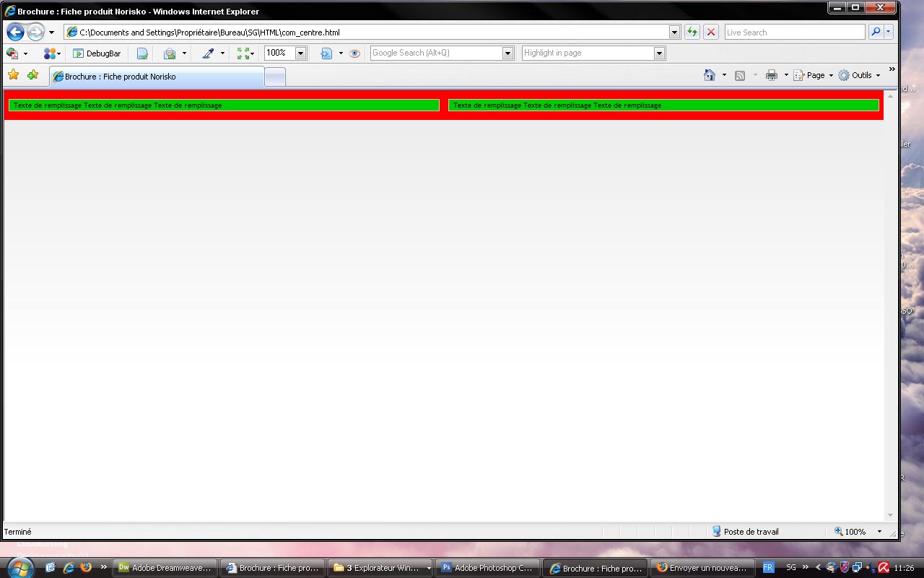
Task: Click the Add to Favorites star-plus icon
Action: click(x=32, y=75)
